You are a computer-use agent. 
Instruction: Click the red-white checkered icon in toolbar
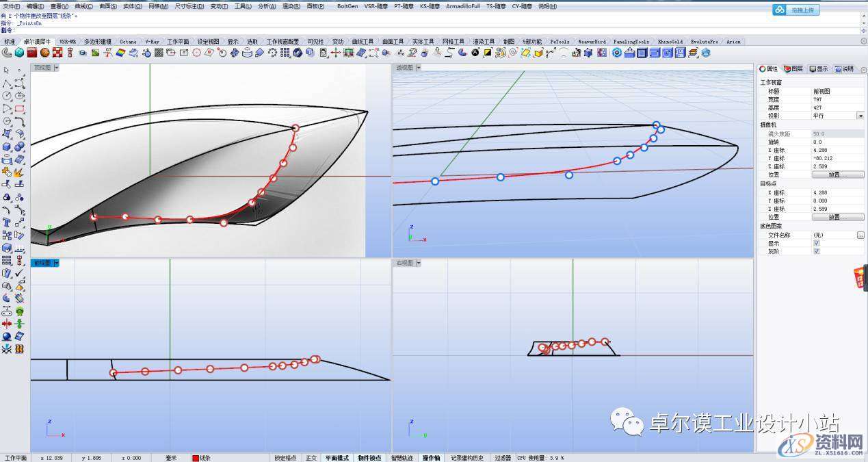pos(57,52)
